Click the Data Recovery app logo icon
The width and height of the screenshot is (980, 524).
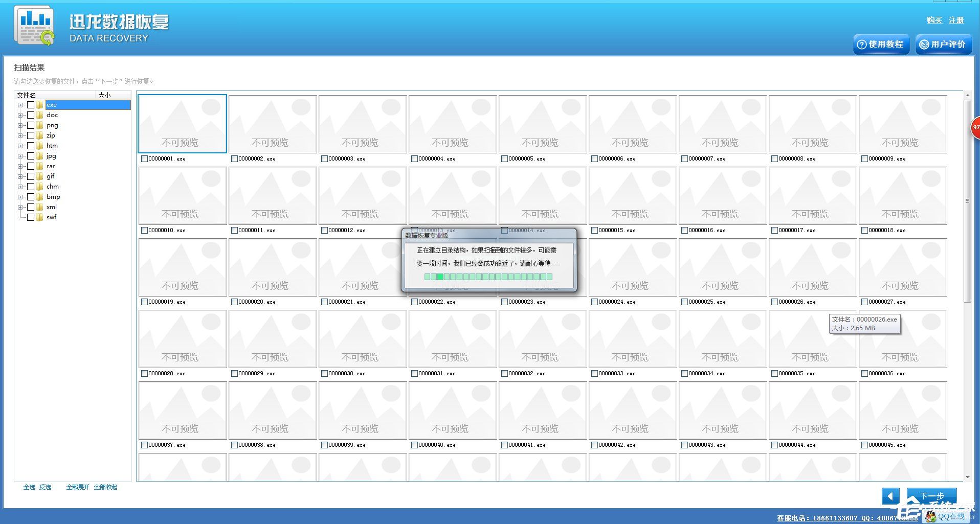(35, 26)
